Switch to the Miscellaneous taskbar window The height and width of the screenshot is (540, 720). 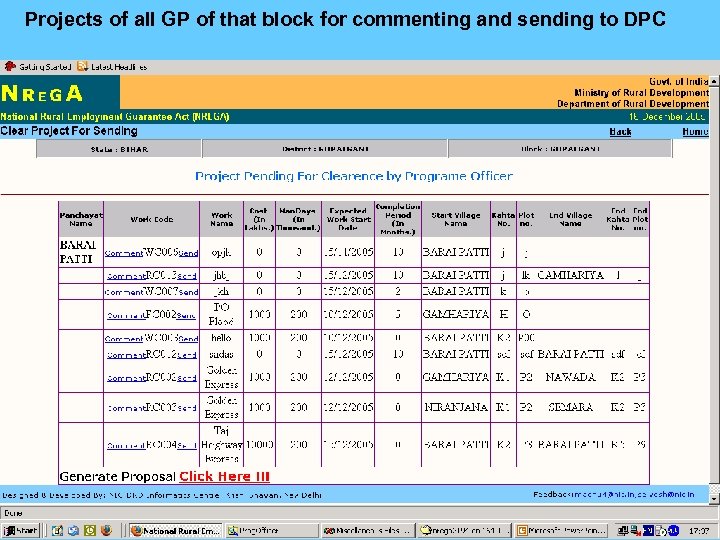point(368,531)
